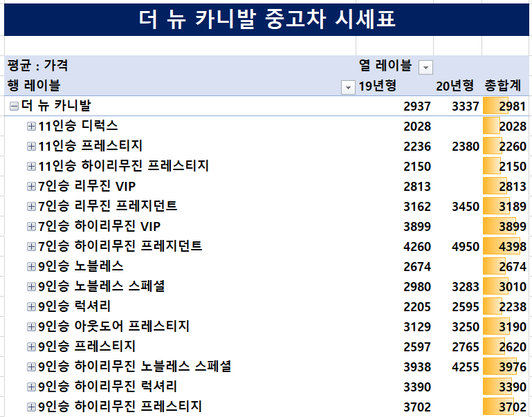The height and width of the screenshot is (417, 532).
Task: Select the 열 레이블 header cell
Action: (385, 65)
